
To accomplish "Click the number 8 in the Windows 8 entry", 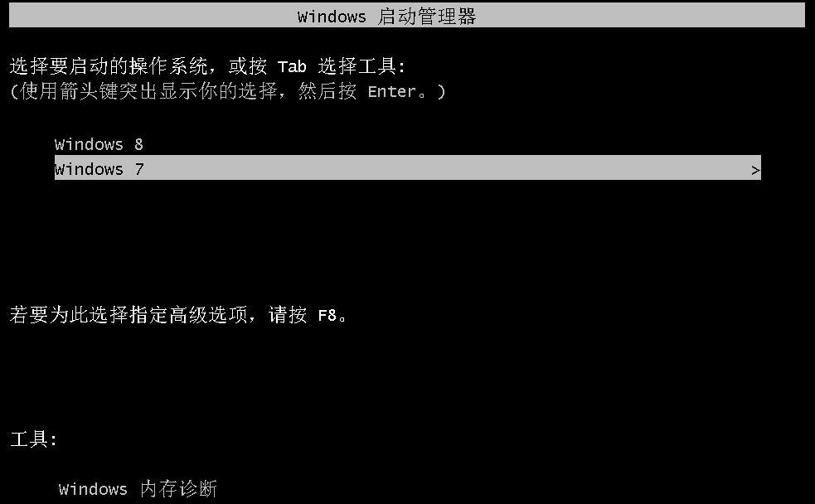I will (138, 144).
